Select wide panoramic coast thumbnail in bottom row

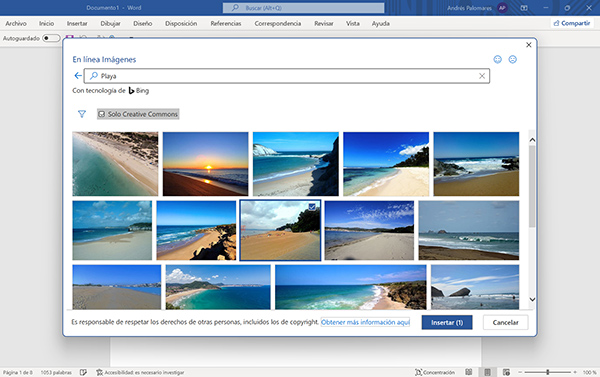(x=351, y=287)
